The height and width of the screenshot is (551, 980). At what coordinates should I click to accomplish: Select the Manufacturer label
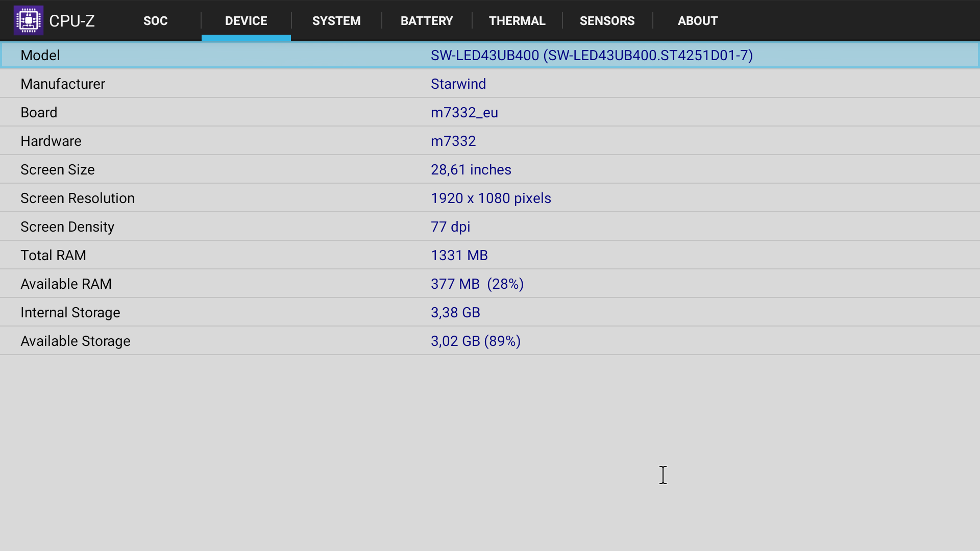63,84
